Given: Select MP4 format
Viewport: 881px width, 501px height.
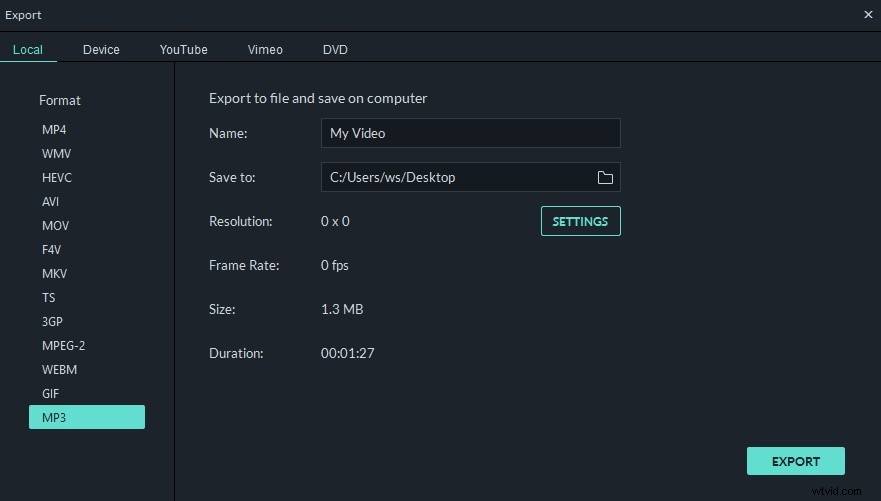Looking at the screenshot, I should pos(54,130).
